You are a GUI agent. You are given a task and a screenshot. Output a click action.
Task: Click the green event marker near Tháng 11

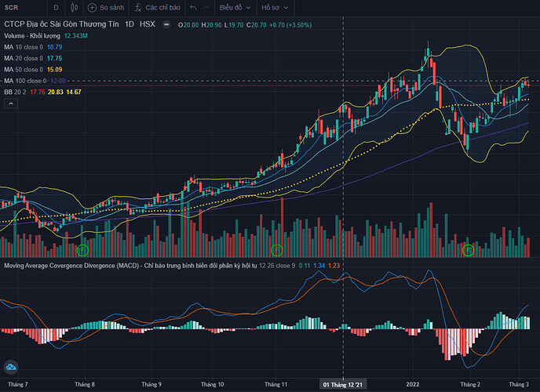(x=277, y=250)
